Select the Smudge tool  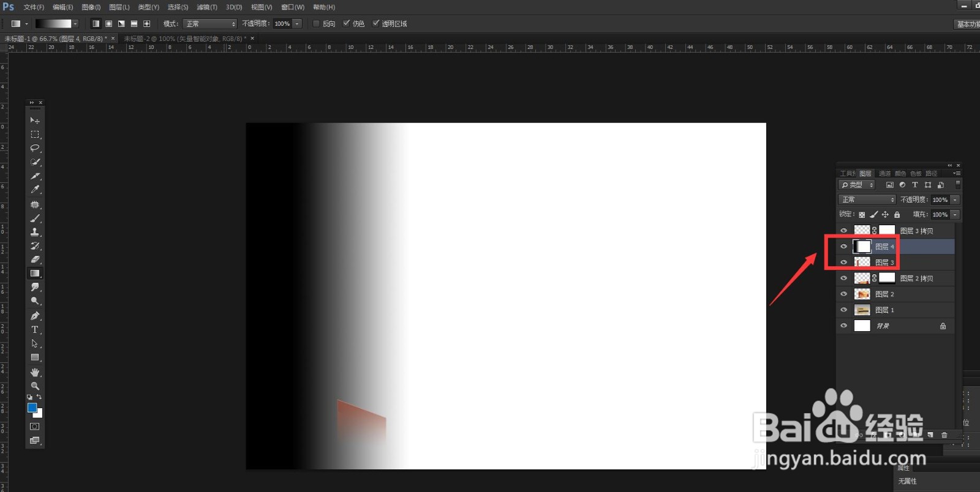click(x=35, y=287)
